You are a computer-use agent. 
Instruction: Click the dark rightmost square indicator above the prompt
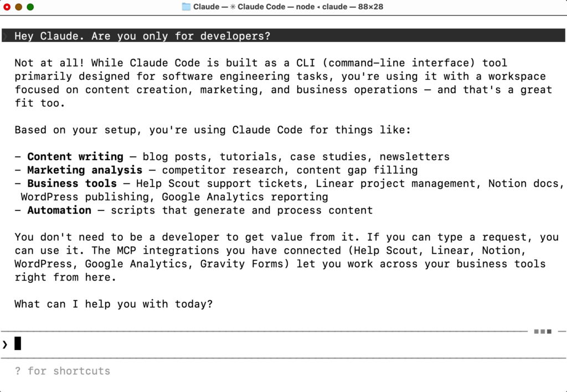point(550,331)
